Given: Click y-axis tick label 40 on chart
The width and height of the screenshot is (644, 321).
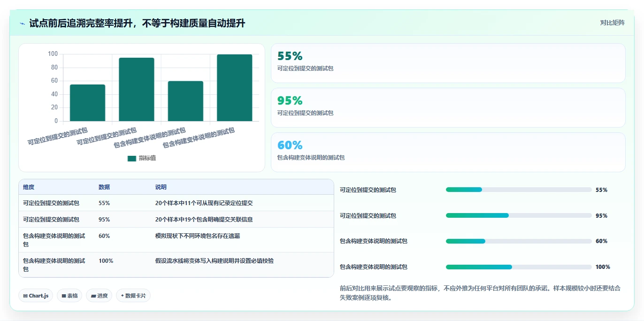Looking at the screenshot, I should 54,94.
